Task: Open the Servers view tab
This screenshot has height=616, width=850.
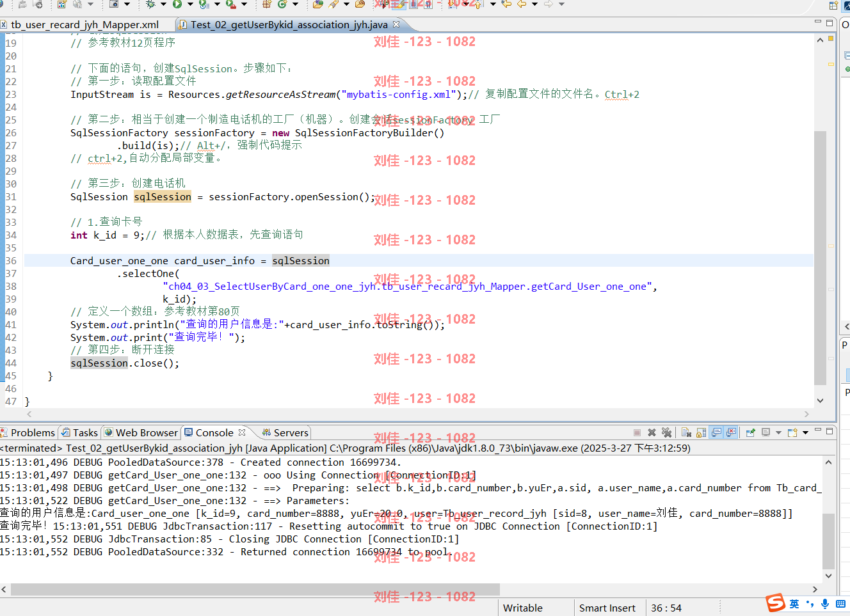Action: [x=285, y=433]
